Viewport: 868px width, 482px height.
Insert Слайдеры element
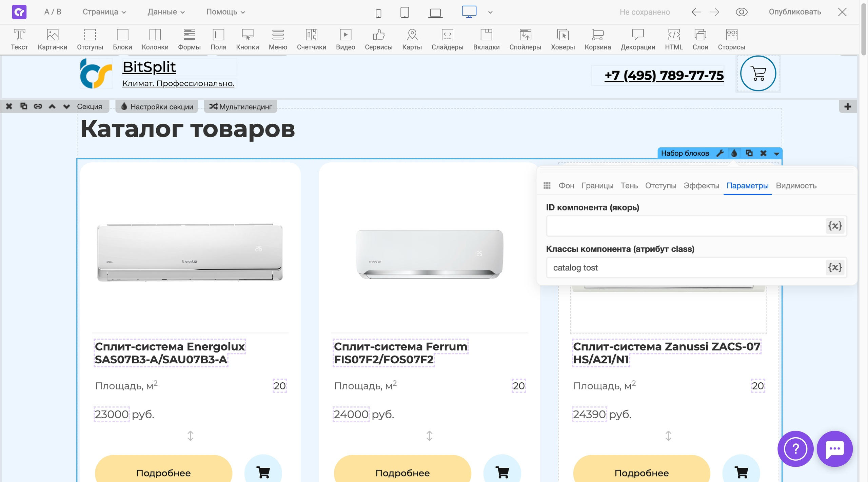(448, 39)
